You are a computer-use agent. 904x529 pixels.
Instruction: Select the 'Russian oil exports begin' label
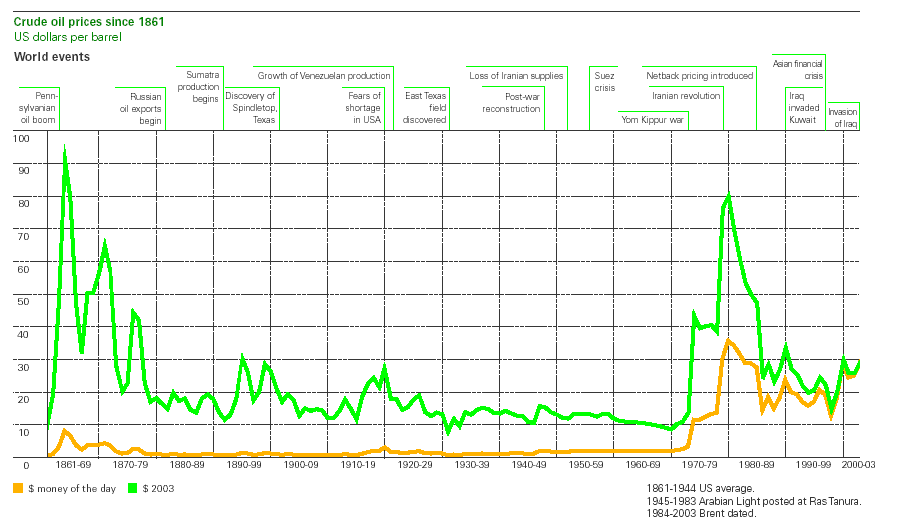click(140, 108)
